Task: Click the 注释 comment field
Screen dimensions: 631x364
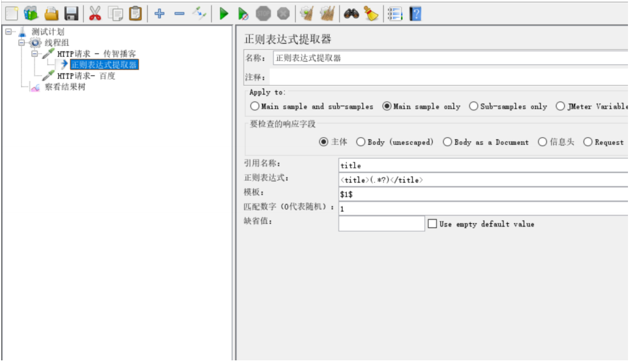Action: pyautogui.click(x=448, y=77)
